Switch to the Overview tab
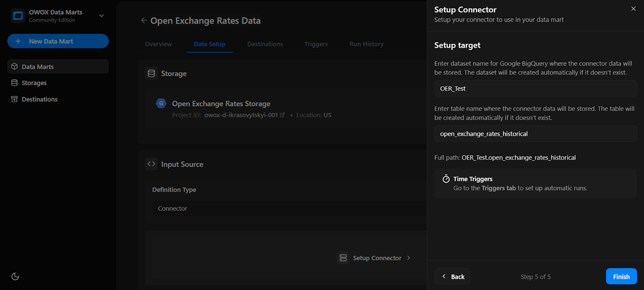The width and height of the screenshot is (644, 290). pyautogui.click(x=158, y=44)
